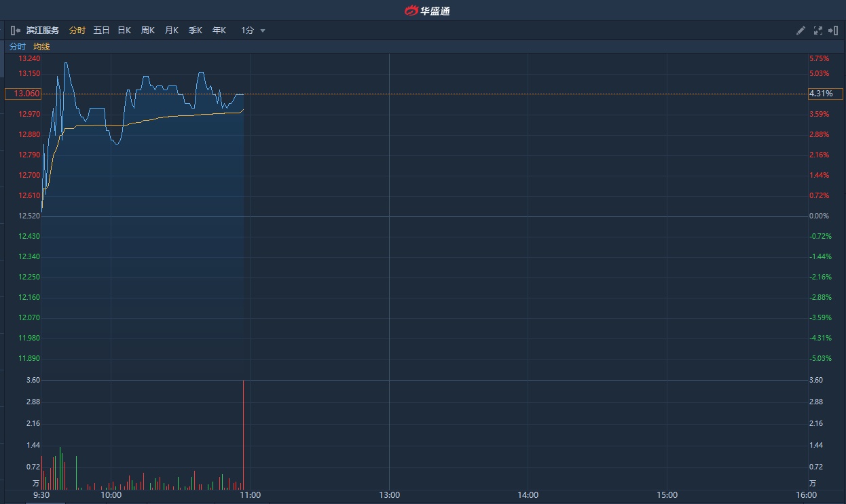Click the 15:00 time axis label
The image size is (846, 504).
(x=667, y=495)
